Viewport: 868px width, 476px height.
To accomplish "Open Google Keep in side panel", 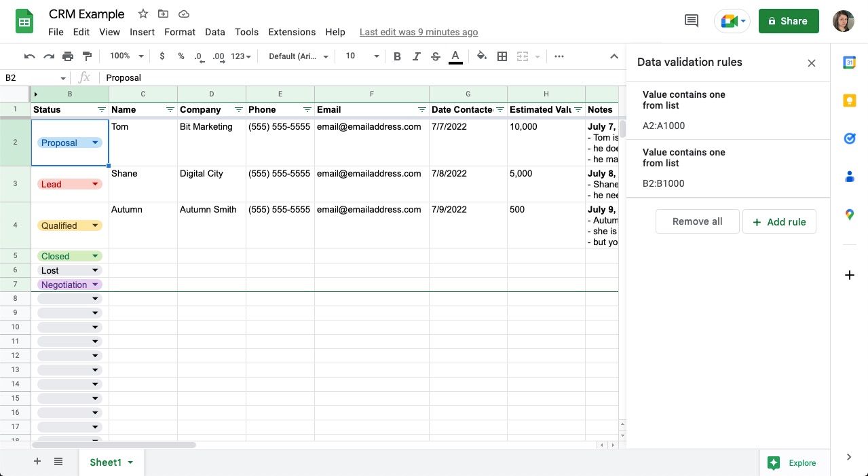I will tap(849, 100).
